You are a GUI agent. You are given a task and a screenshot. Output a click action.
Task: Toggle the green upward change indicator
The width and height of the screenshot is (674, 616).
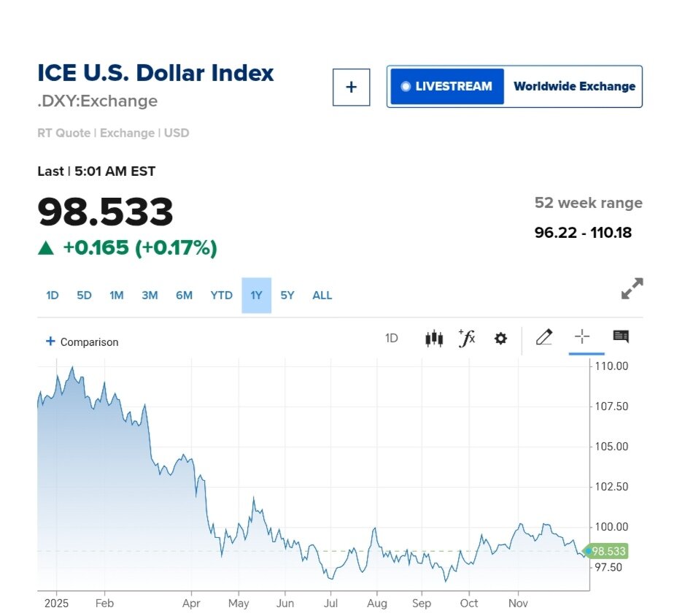(x=45, y=247)
